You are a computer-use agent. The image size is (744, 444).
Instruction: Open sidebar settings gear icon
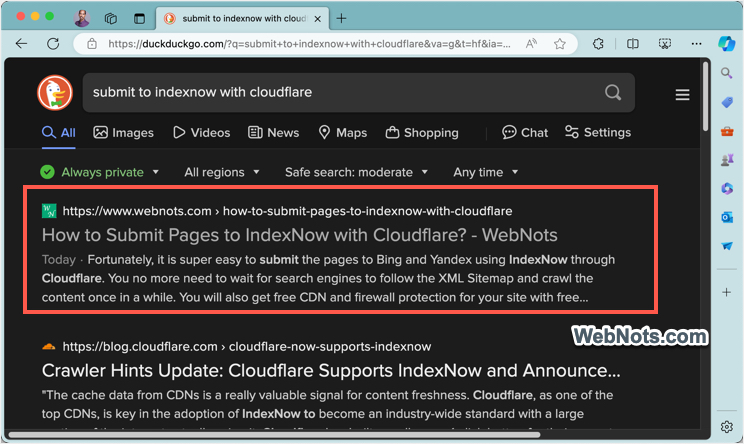pos(726,427)
